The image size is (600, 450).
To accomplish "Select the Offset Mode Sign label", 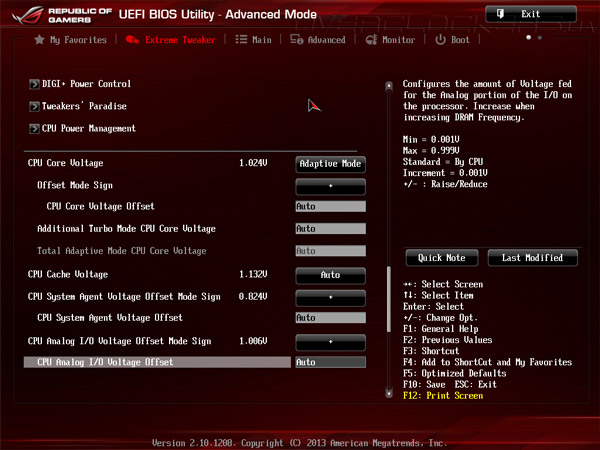I will click(x=75, y=185).
